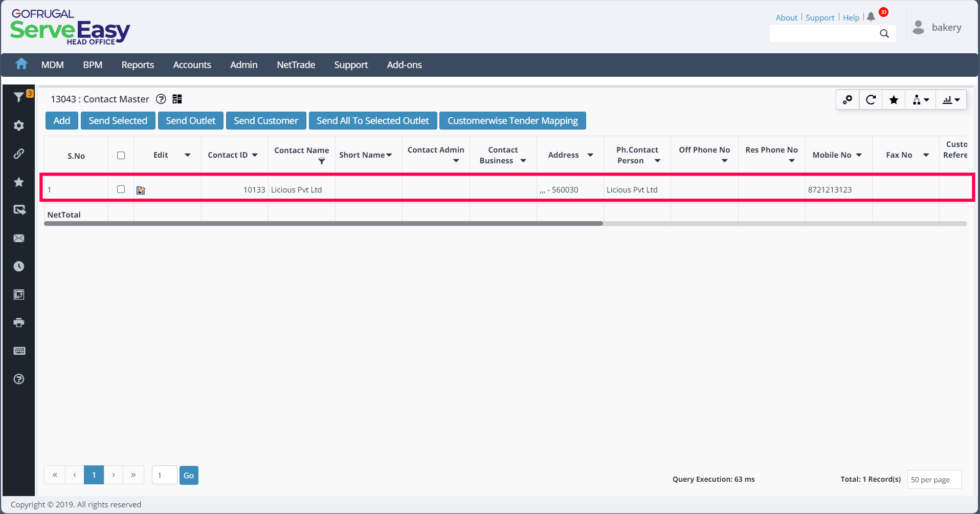This screenshot has width=980, height=514.
Task: Open the Accounts menu
Action: 192,65
